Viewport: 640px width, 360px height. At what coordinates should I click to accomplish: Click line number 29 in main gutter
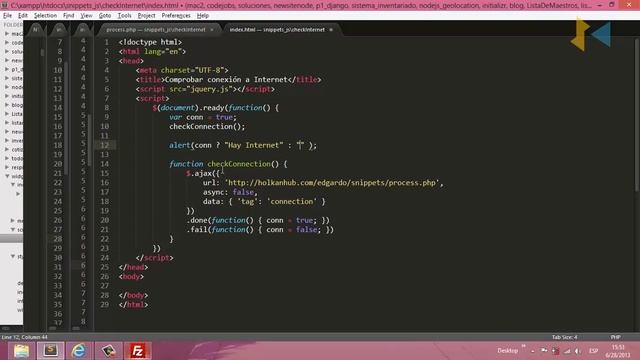click(104, 305)
